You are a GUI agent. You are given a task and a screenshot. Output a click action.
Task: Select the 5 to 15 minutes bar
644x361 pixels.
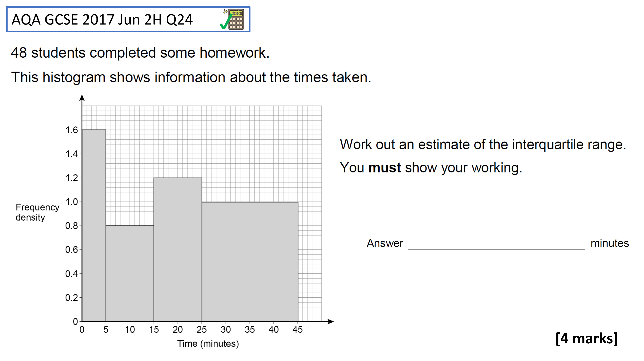[130, 273]
